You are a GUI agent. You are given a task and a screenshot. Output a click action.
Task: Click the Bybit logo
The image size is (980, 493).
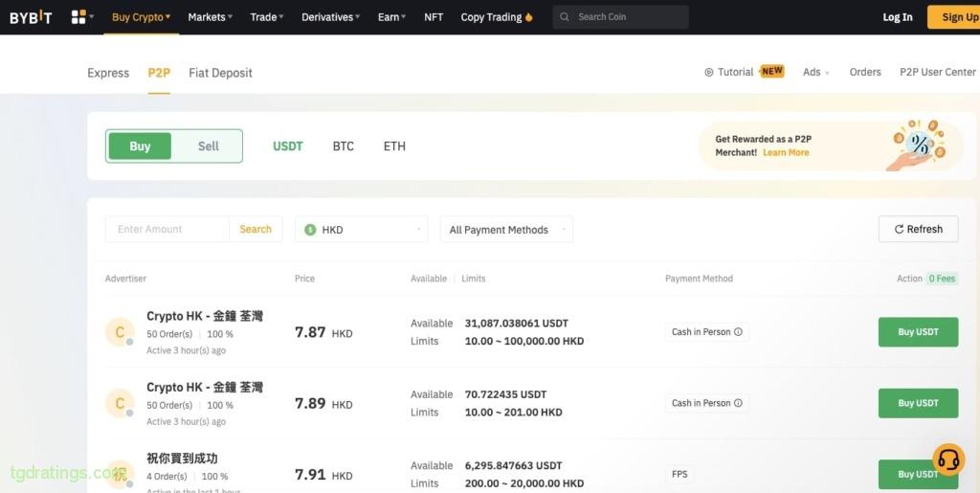pos(31,17)
